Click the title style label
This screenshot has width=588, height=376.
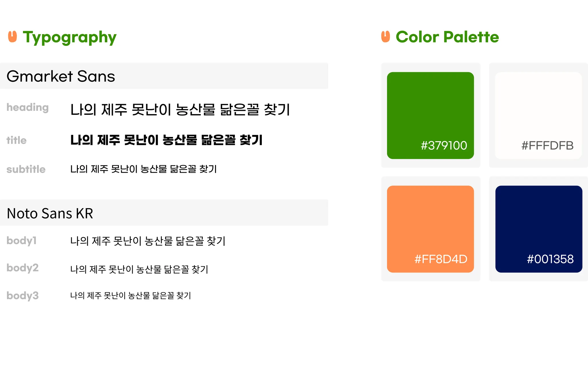click(x=16, y=140)
